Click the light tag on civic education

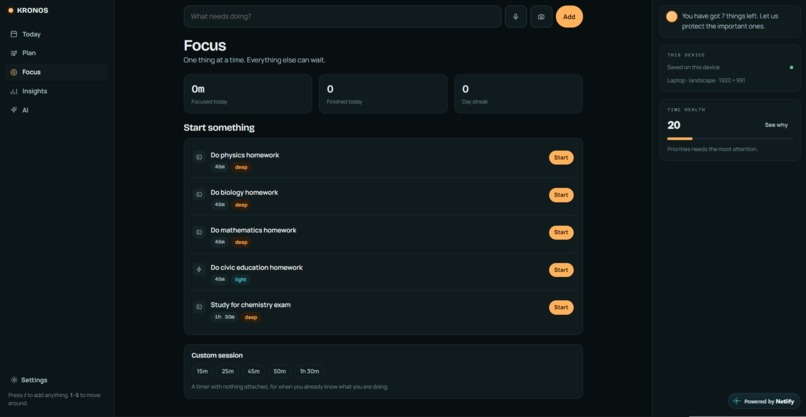(241, 280)
